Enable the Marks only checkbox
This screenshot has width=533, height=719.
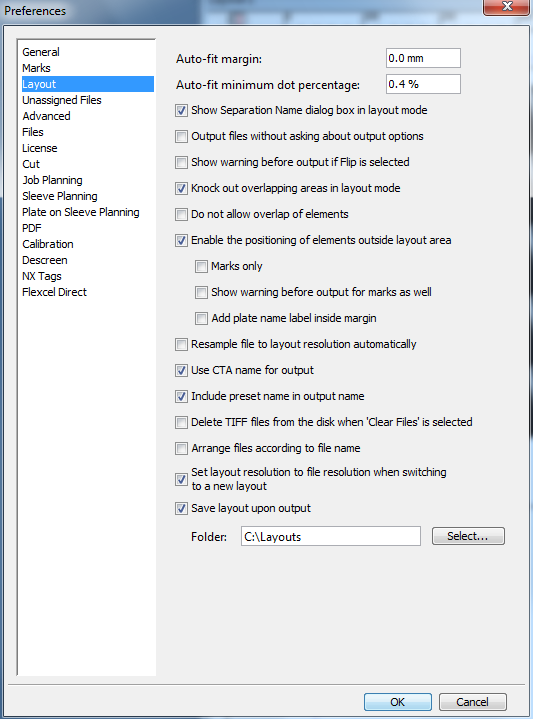(201, 266)
